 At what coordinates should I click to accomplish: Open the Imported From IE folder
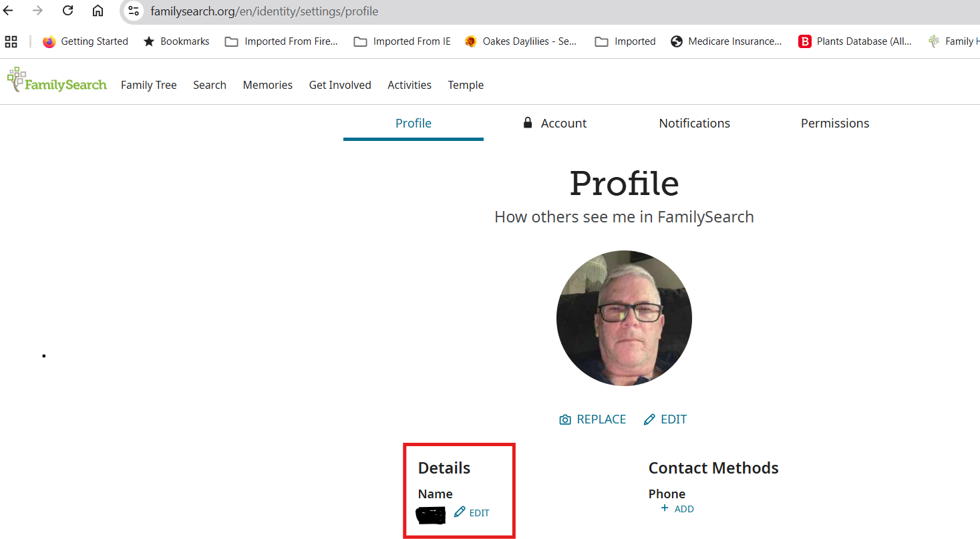[x=402, y=41]
